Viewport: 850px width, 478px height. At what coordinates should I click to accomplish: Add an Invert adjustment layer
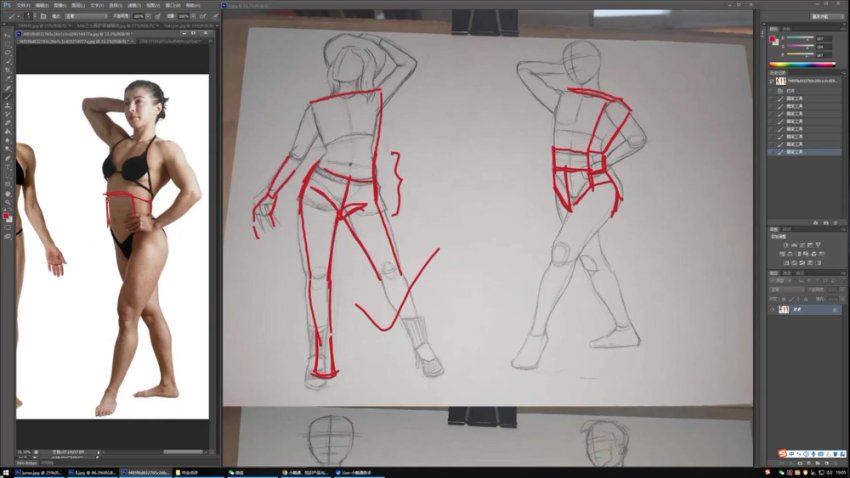pyautogui.click(x=786, y=263)
